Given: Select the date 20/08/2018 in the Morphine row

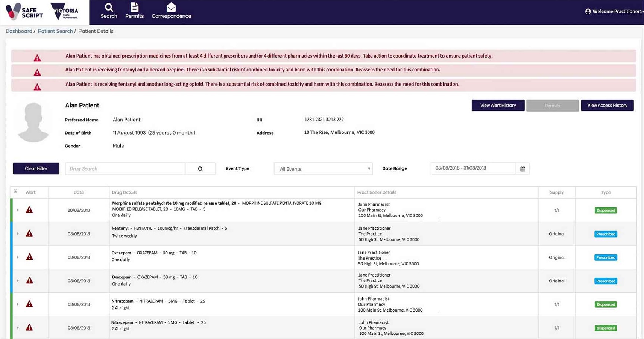Looking at the screenshot, I should pyautogui.click(x=79, y=210).
